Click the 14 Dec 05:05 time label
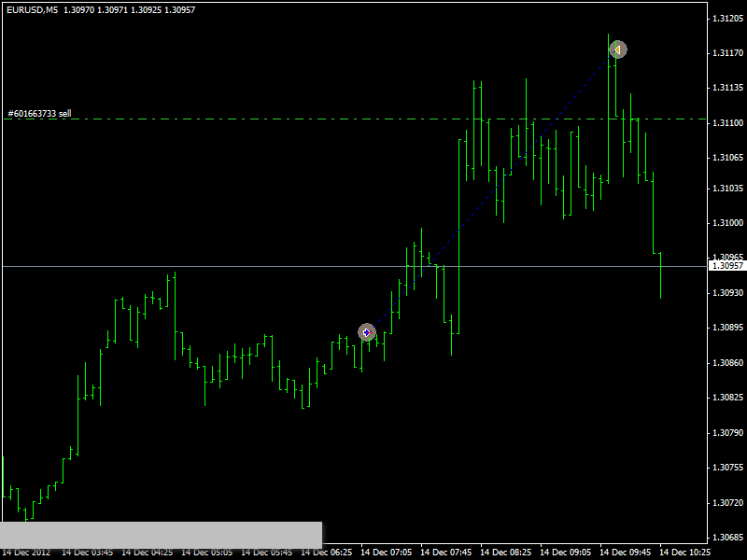 click(206, 553)
